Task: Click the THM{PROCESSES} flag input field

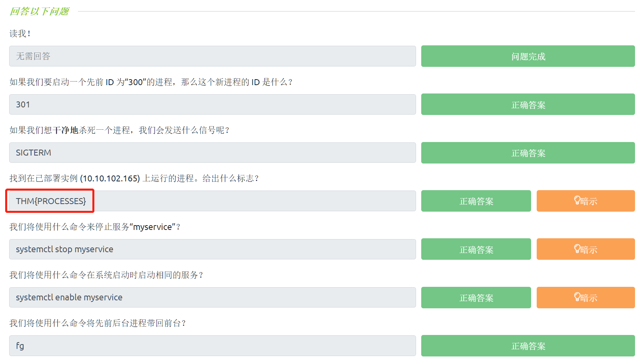Action: pos(212,201)
